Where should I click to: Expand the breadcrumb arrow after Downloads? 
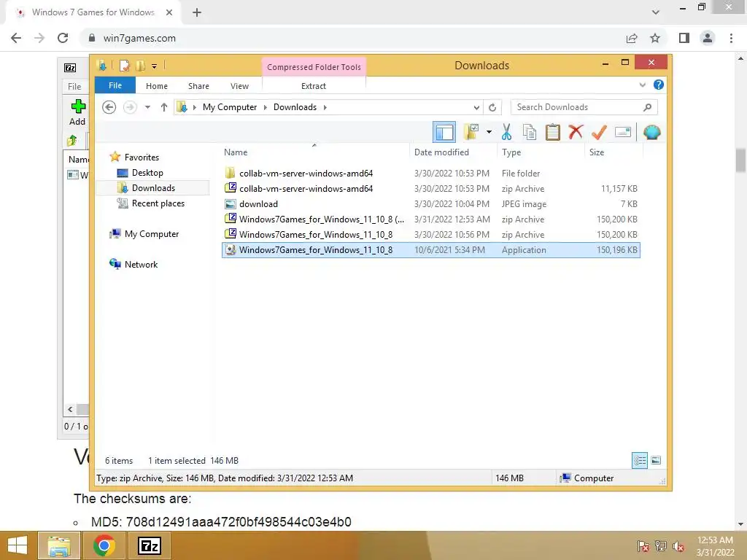pos(325,107)
